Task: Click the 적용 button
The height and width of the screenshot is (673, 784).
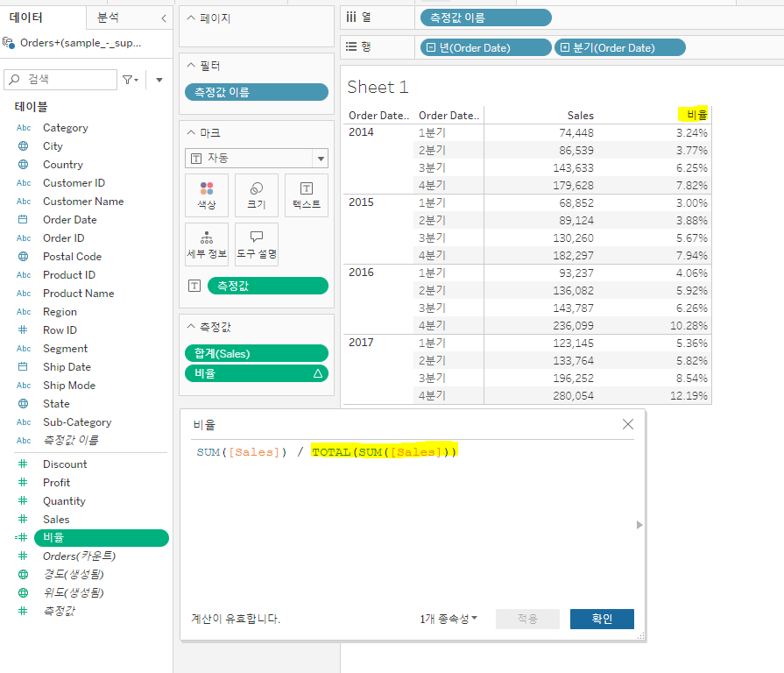Action: tap(527, 619)
